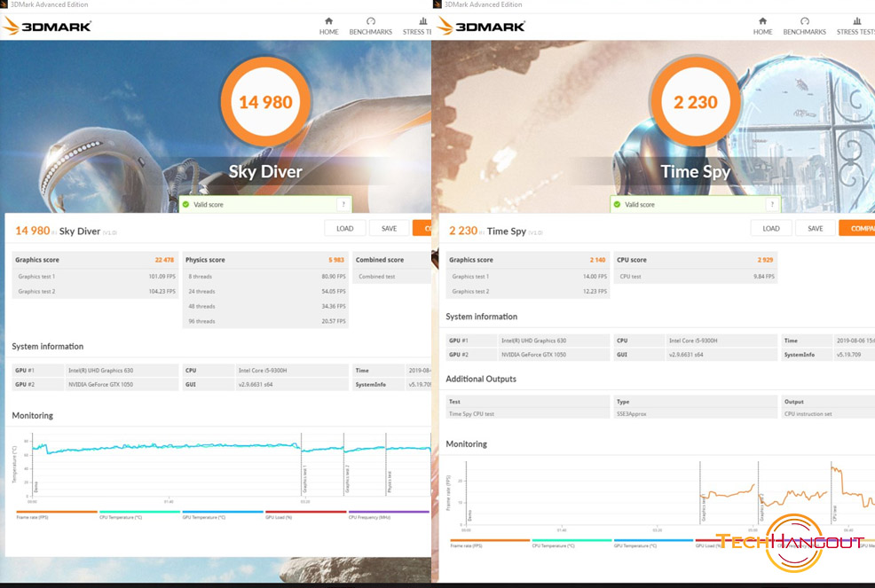Select 'NVIDIA GeForce GTX 1050' cell in Time Spy window
The image size is (875, 588).
[x=553, y=354]
